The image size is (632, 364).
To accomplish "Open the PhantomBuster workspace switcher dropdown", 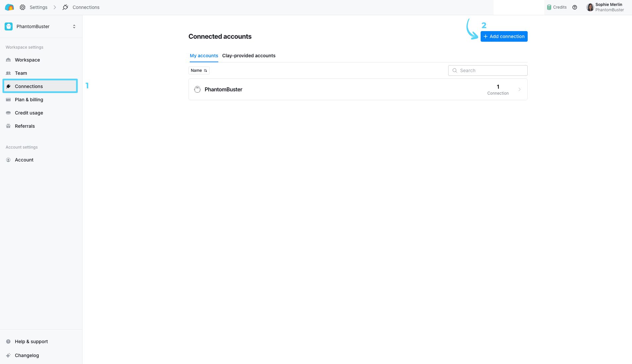I will [x=74, y=26].
